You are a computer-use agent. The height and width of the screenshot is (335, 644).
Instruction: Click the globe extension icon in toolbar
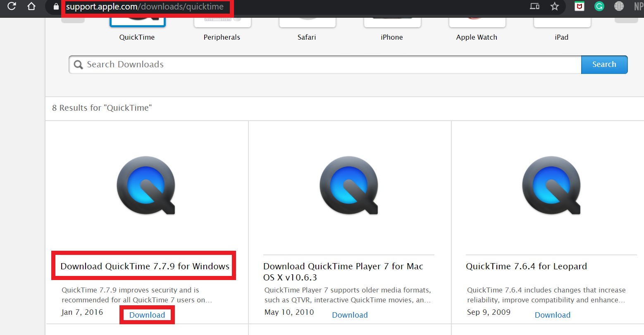619,6
